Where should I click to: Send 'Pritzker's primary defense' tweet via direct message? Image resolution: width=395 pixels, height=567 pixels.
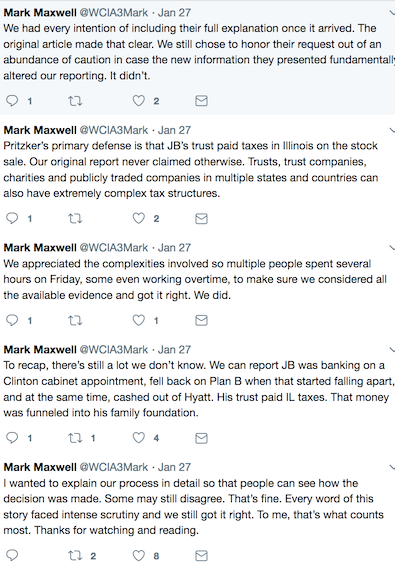click(201, 218)
